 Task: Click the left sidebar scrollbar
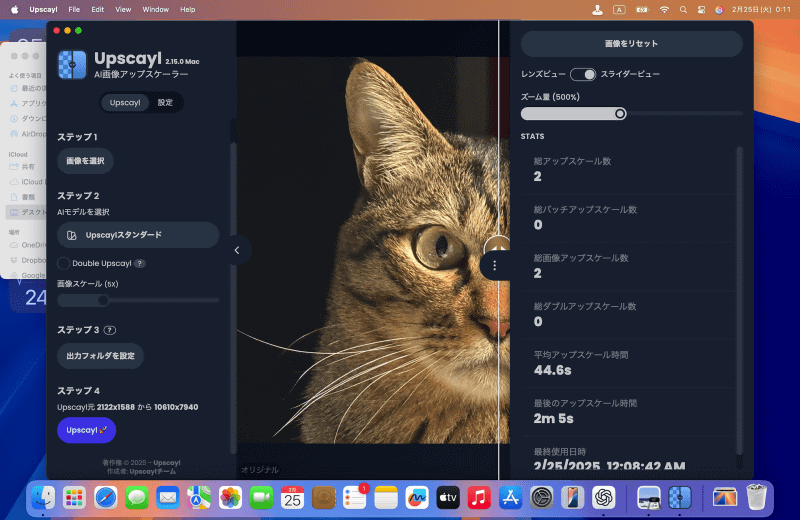tap(234, 298)
